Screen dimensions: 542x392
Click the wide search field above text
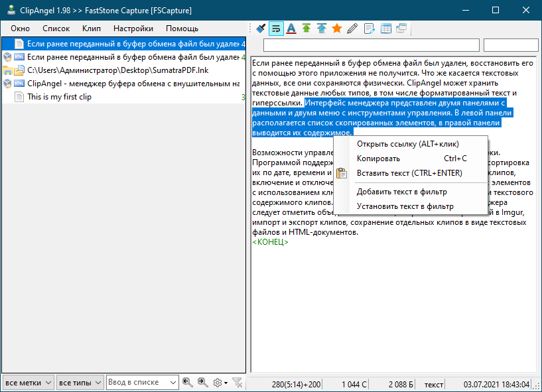372,45
